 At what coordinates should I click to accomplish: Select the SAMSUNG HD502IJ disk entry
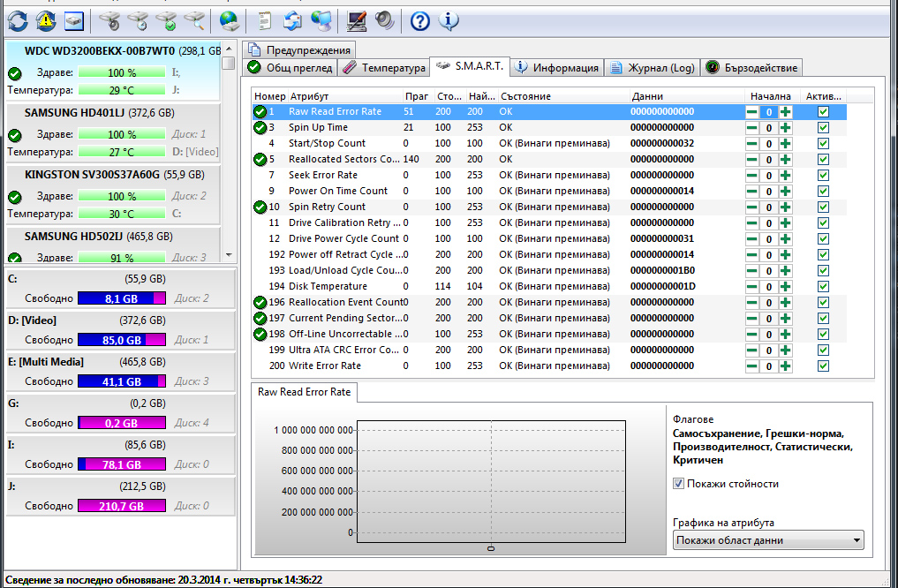(x=113, y=245)
